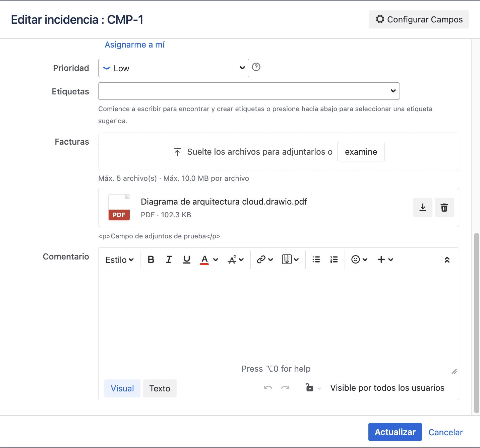
Task: Toggle underline formatting in comment editor
Action: (x=187, y=259)
